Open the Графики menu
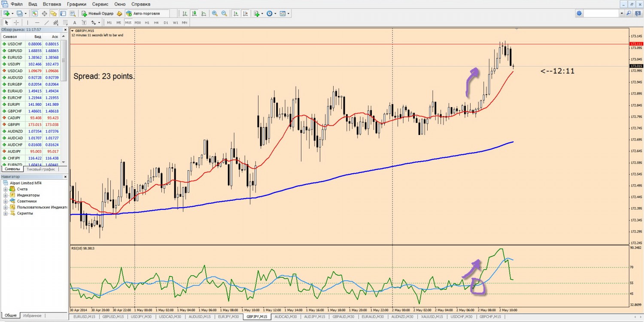This screenshot has width=644, height=322. (76, 4)
